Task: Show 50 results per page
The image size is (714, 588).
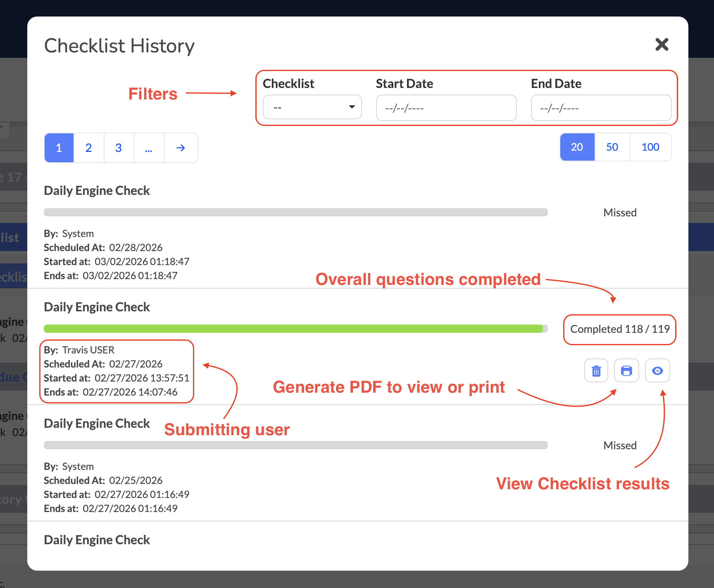Action: [x=612, y=147]
